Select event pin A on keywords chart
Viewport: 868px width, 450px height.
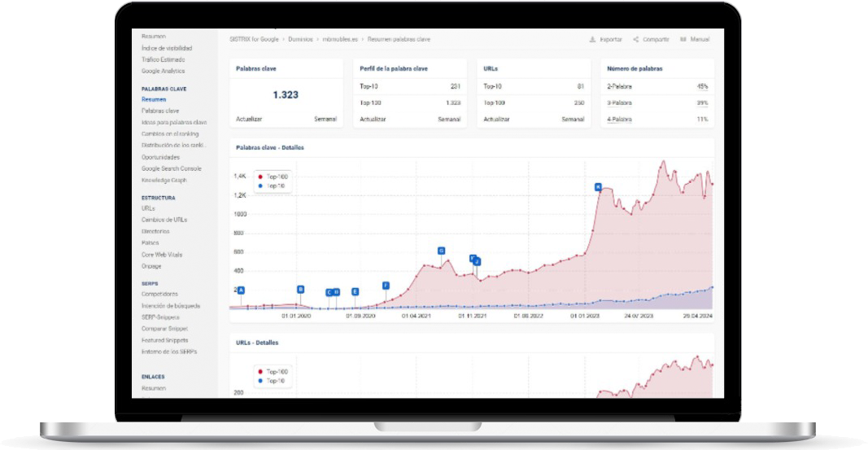click(241, 291)
